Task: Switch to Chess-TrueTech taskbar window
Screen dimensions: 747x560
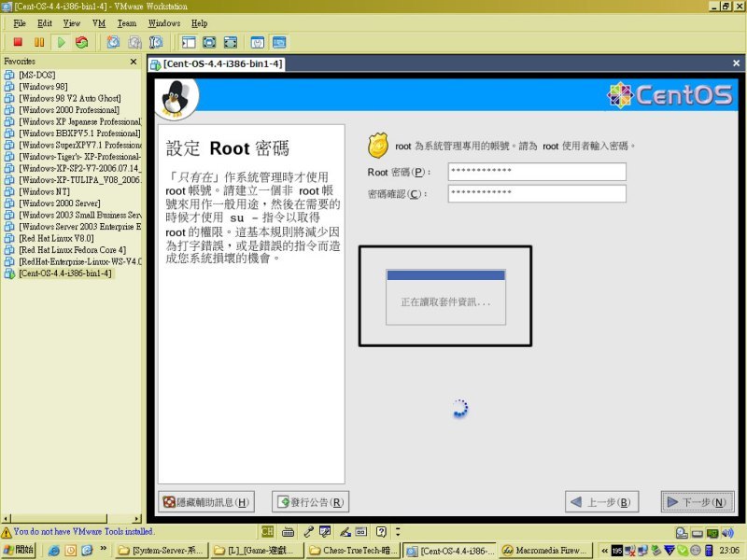Action: coord(354,551)
